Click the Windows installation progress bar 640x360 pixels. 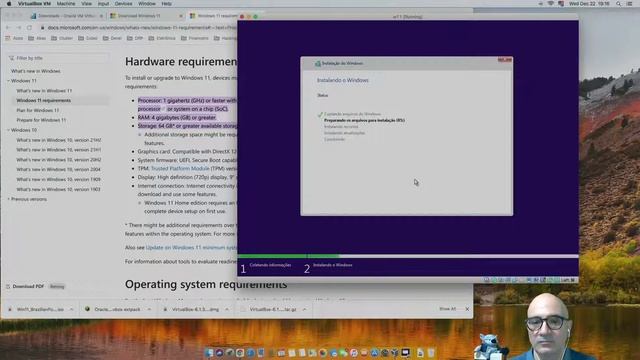point(408,256)
